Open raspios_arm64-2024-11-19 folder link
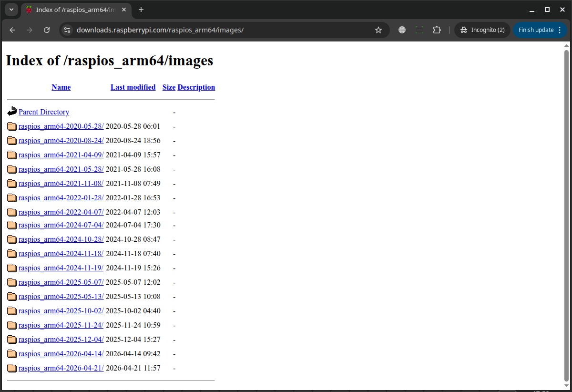Viewport: 572px width, 392px height. coord(61,268)
